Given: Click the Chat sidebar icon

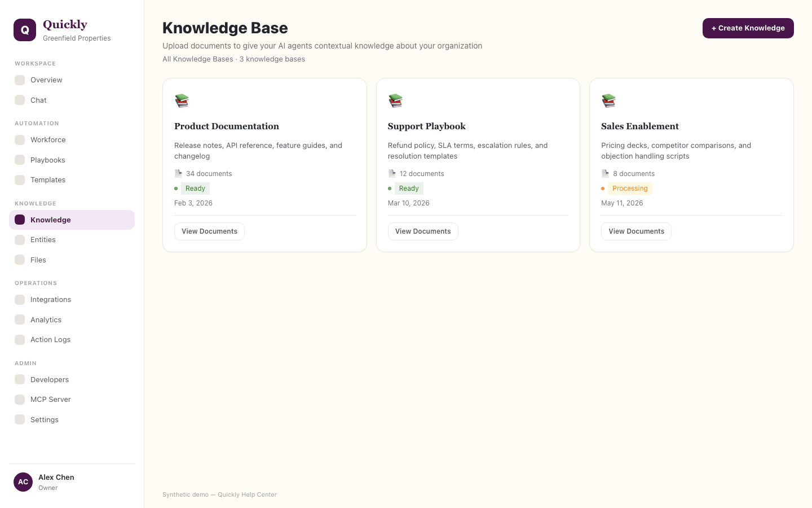Looking at the screenshot, I should (20, 100).
